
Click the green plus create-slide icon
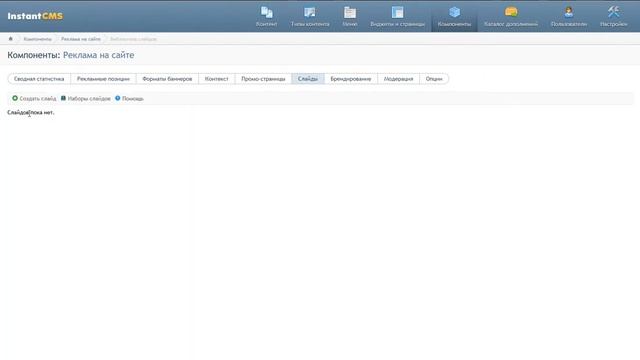click(x=15, y=98)
